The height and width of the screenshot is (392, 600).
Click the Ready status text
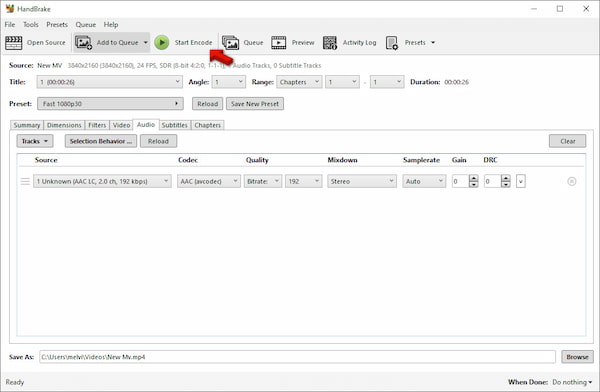(15, 382)
